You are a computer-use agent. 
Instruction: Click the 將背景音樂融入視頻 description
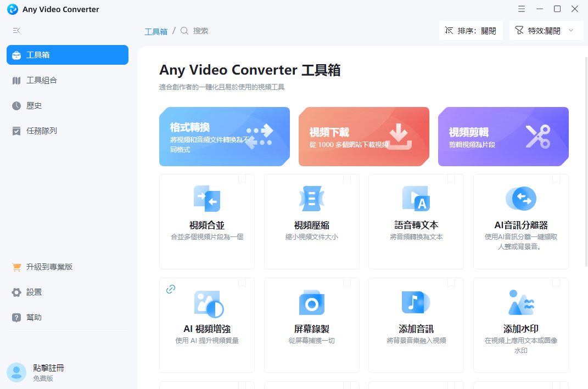[416, 341]
